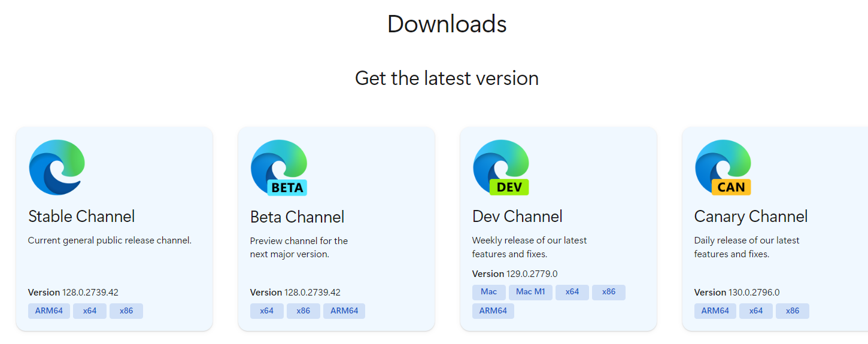Image resolution: width=868 pixels, height=344 pixels.
Task: Download Dev Channel Mac M1 build
Action: click(531, 293)
